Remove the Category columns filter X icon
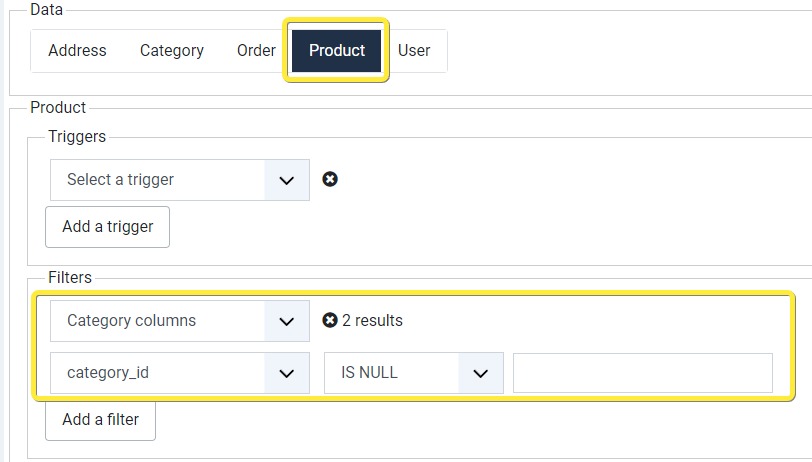Image resolution: width=812 pixels, height=462 pixels. tap(330, 320)
